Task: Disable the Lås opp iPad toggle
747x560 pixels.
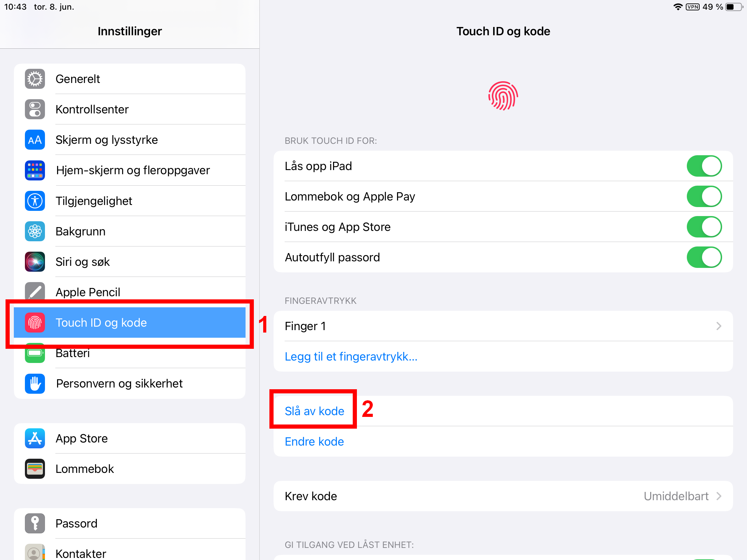Action: (x=704, y=166)
